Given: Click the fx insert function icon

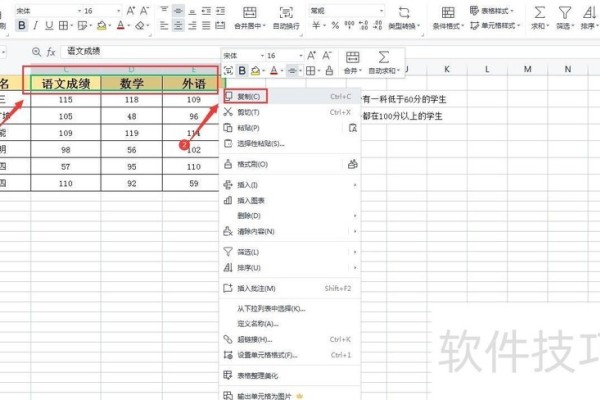Looking at the screenshot, I should [51, 52].
